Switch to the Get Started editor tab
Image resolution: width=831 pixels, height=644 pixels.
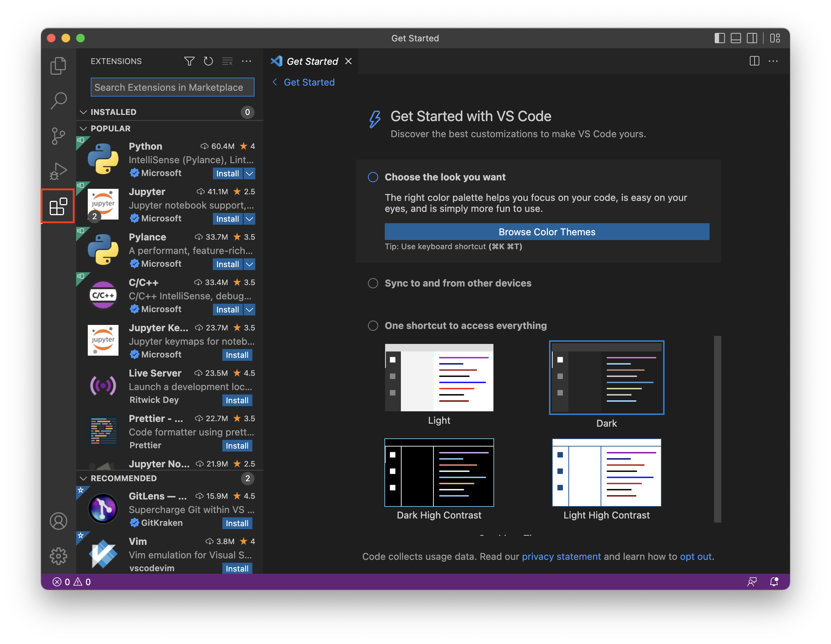coord(312,61)
